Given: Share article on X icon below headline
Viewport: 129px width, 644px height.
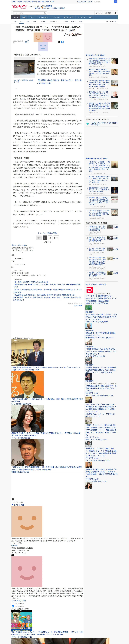Looking at the screenshot, I should click(x=59, y=42).
